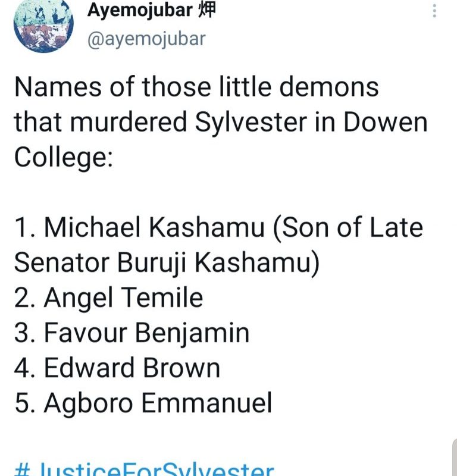
Task: Open the three-dot more options menu
Action: pos(435,12)
